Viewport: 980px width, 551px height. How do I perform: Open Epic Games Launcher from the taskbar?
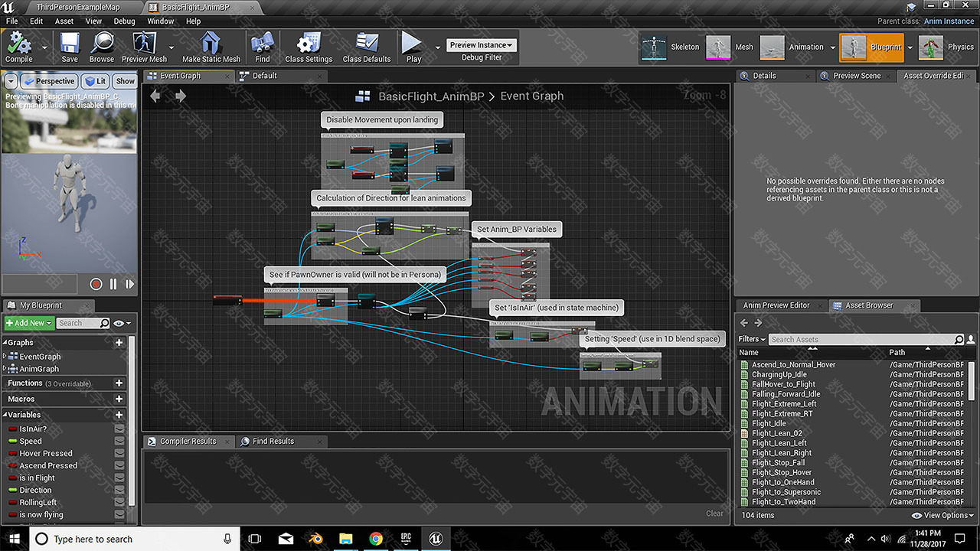pos(406,539)
